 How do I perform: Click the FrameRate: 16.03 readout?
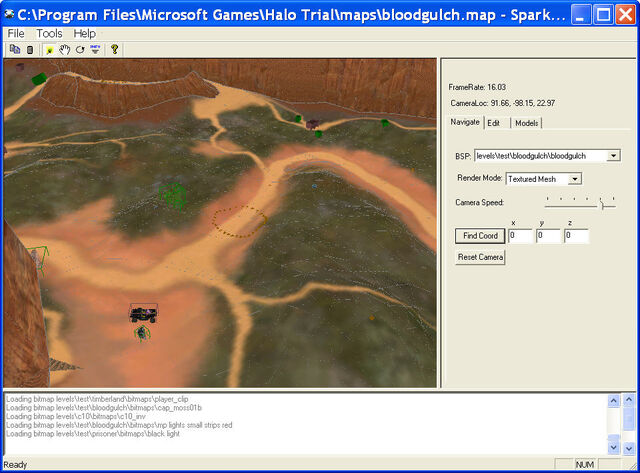point(477,87)
